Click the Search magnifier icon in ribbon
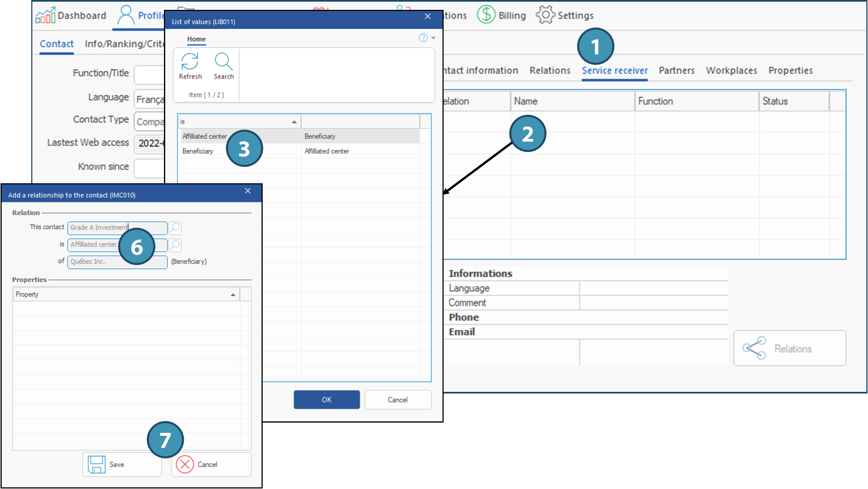The height and width of the screenshot is (489, 868). tap(224, 61)
